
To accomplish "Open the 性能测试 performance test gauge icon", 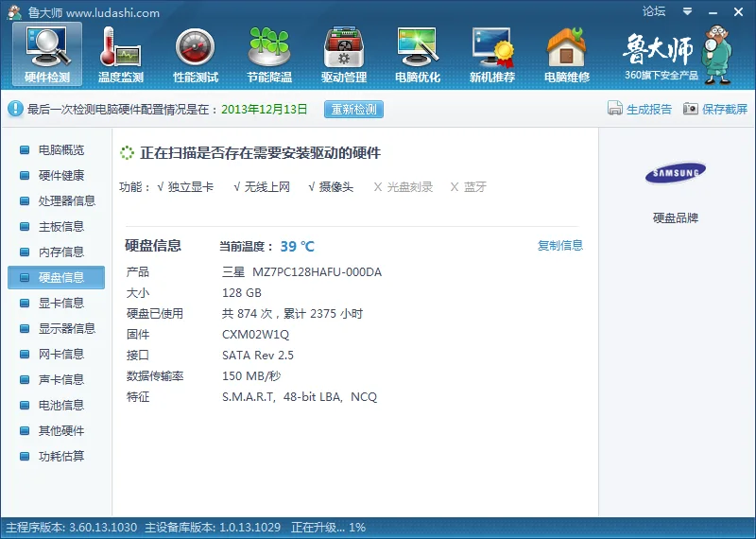I will pos(196,54).
